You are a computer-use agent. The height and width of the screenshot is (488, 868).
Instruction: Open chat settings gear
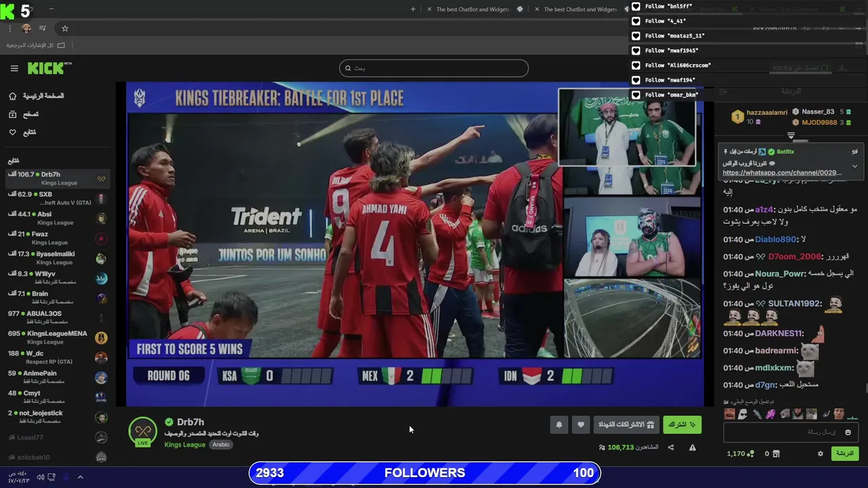coord(821,453)
